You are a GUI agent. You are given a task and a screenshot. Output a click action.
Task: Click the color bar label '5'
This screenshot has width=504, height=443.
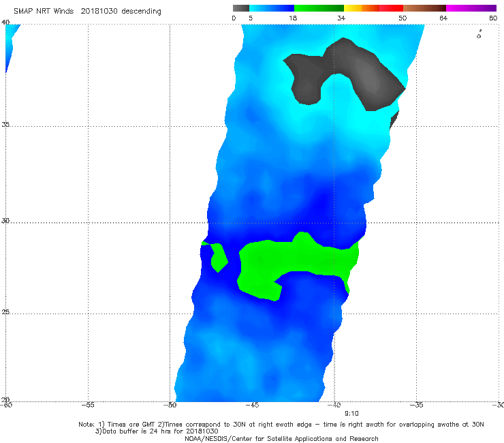click(251, 18)
